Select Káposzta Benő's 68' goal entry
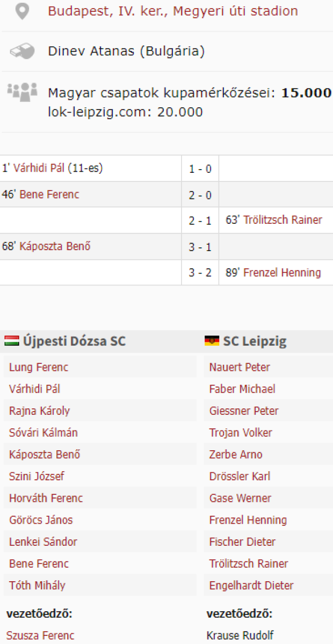This screenshot has height=644, width=333. pos(55,247)
